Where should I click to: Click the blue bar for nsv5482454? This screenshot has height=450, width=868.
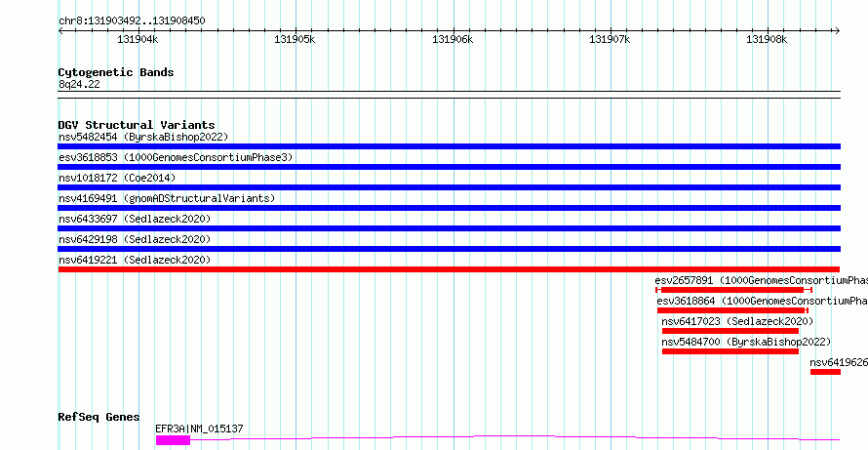[449, 146]
